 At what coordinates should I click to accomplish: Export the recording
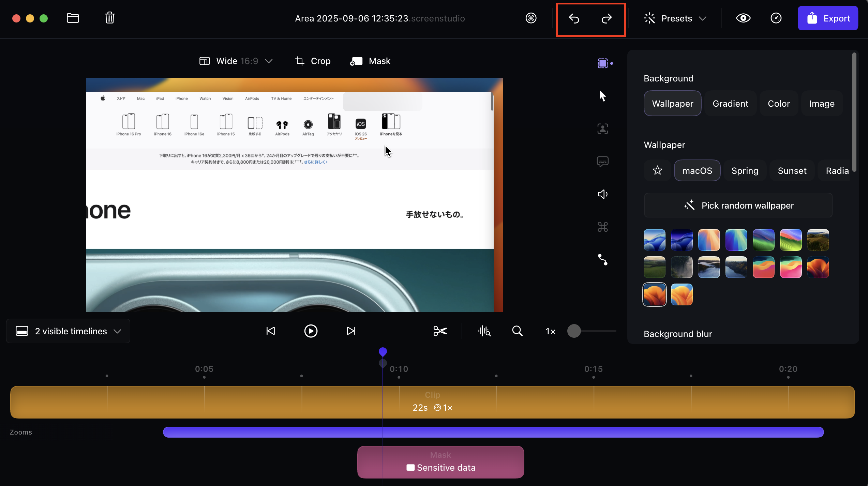click(x=828, y=18)
